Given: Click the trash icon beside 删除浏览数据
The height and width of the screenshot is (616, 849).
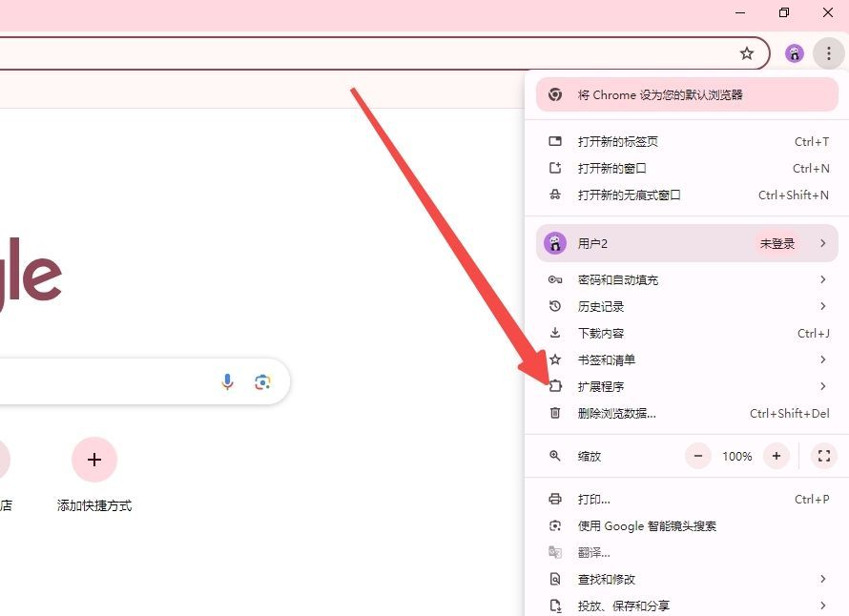Looking at the screenshot, I should 555,413.
